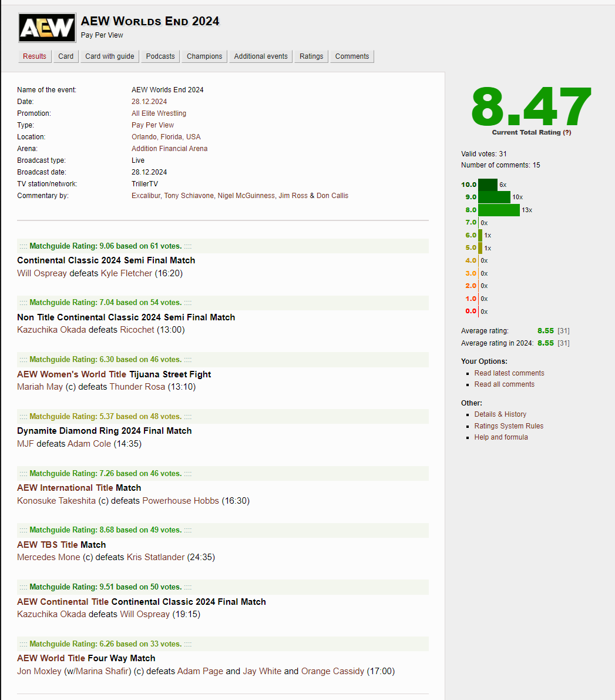Open the Card with guide tab
615x700 pixels.
coord(110,56)
